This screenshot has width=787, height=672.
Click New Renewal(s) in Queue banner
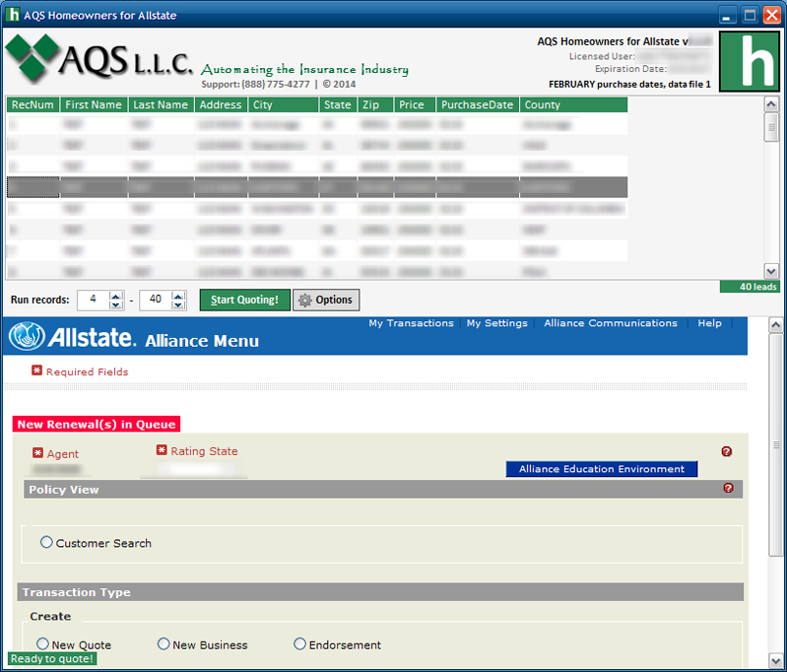(97, 425)
